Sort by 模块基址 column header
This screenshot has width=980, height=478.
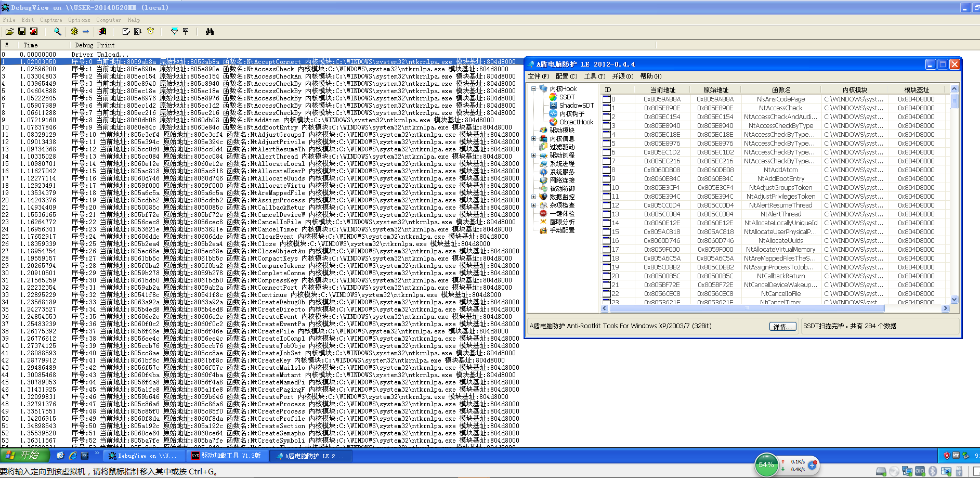pos(917,89)
